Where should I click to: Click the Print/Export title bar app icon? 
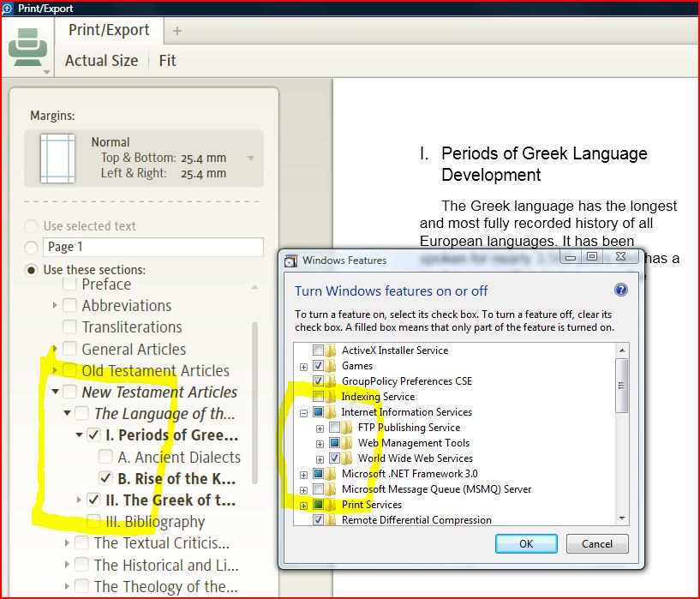8,8
